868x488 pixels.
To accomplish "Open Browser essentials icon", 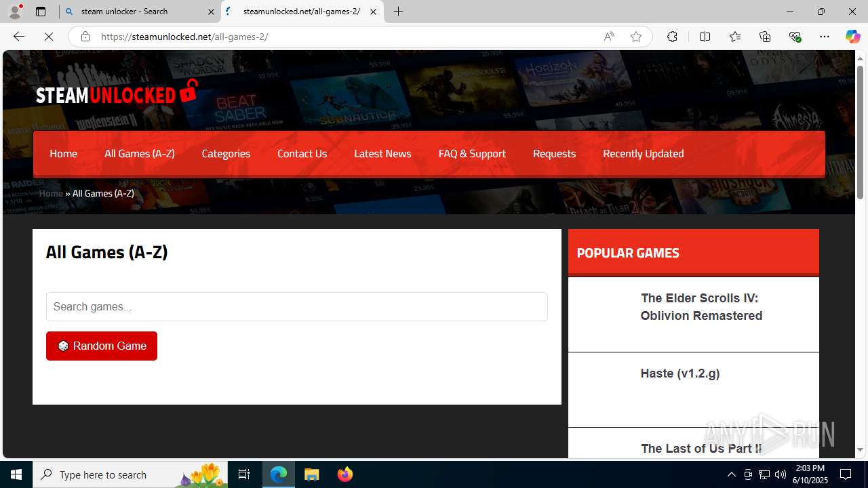I will [795, 37].
